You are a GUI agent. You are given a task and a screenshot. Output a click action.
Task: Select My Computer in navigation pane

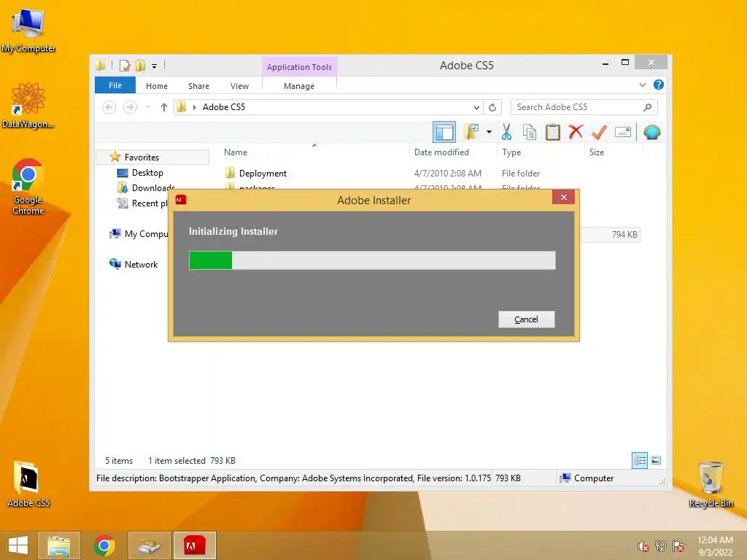(x=139, y=234)
